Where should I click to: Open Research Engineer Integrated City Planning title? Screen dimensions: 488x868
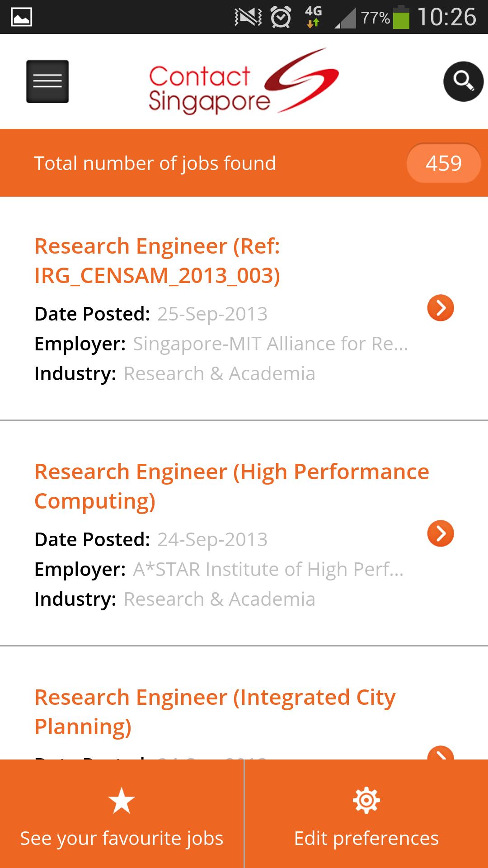pyautogui.click(x=215, y=712)
